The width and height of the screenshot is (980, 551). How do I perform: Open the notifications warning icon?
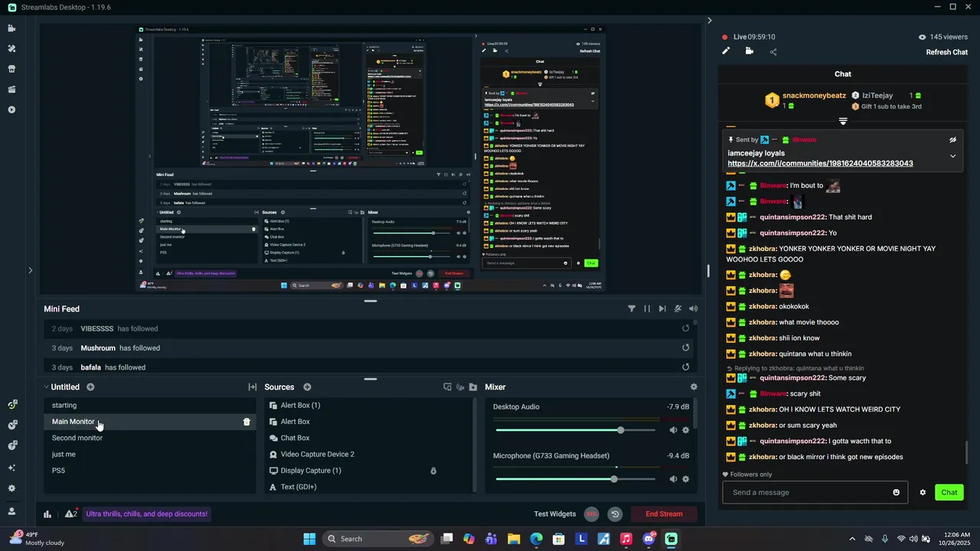click(x=70, y=514)
